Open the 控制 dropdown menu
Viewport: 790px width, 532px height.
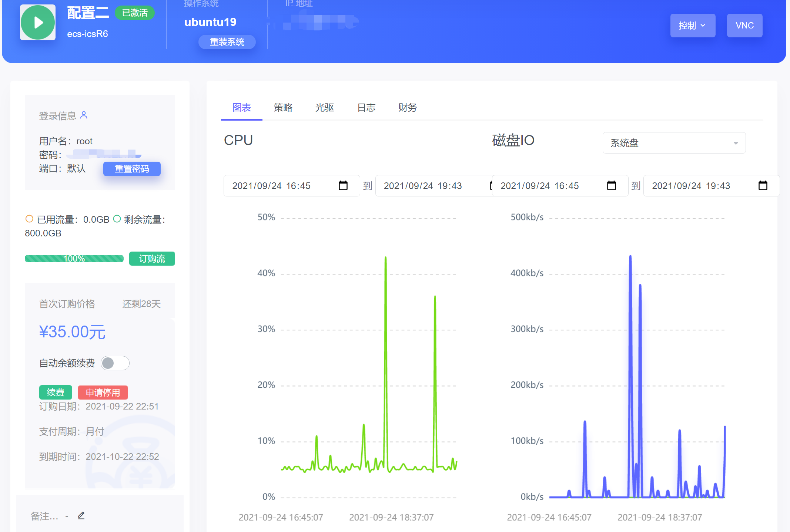[x=692, y=26]
